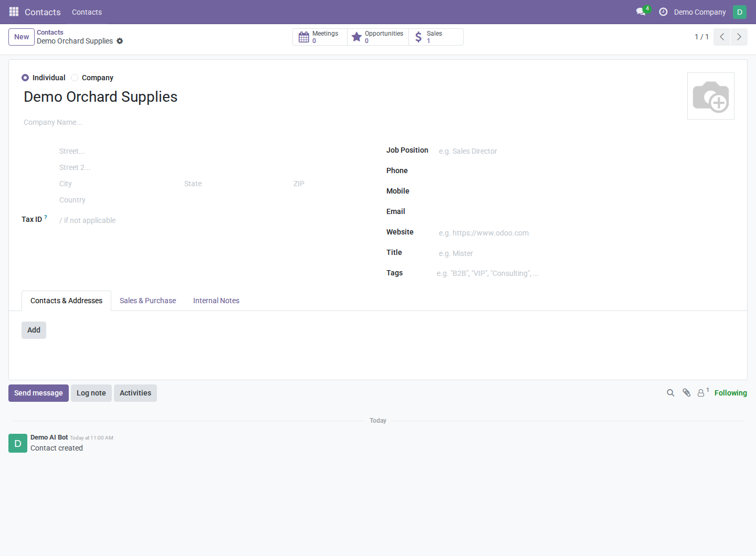Select the Company radio button
The width and height of the screenshot is (756, 556).
[x=75, y=78]
